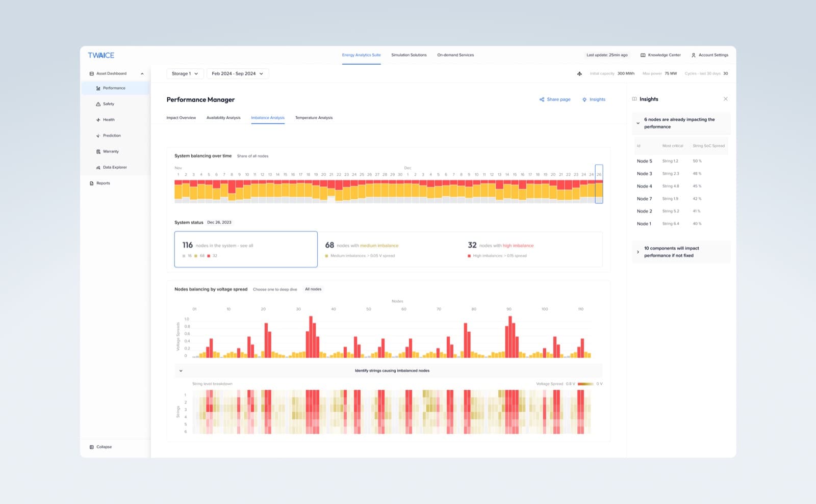The height and width of the screenshot is (504, 816).
Task: Select the 68 nodes with medium imbalance card
Action: coord(389,249)
